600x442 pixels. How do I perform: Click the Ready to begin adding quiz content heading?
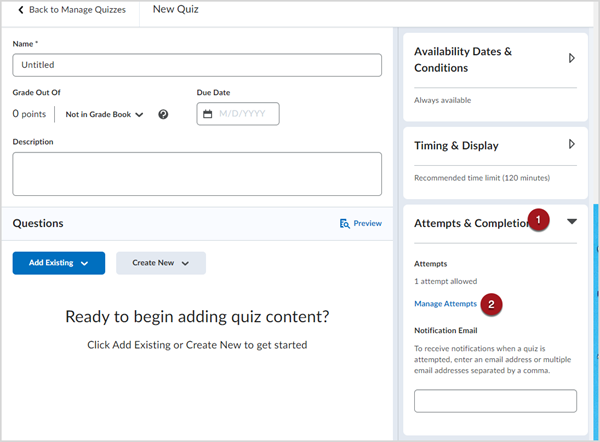point(197,317)
